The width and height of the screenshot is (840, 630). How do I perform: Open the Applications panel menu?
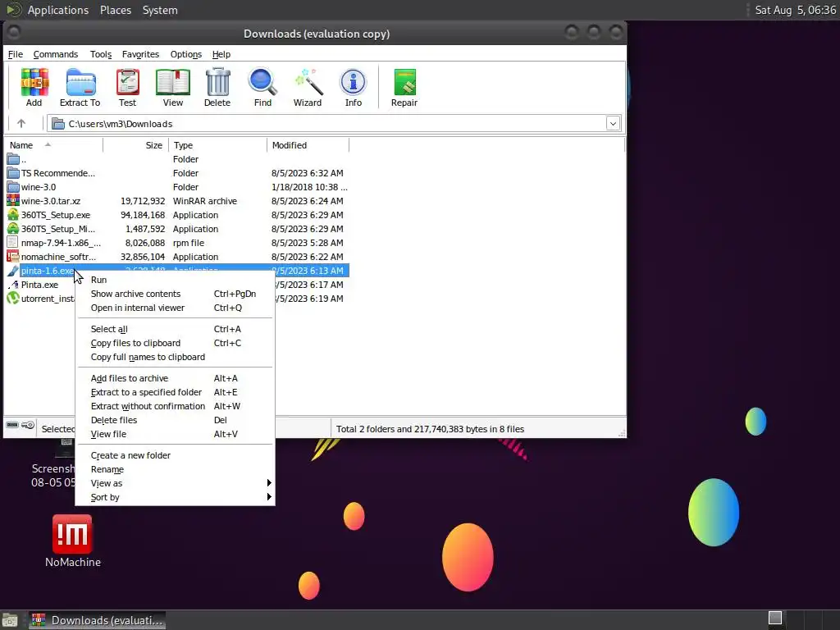point(58,10)
